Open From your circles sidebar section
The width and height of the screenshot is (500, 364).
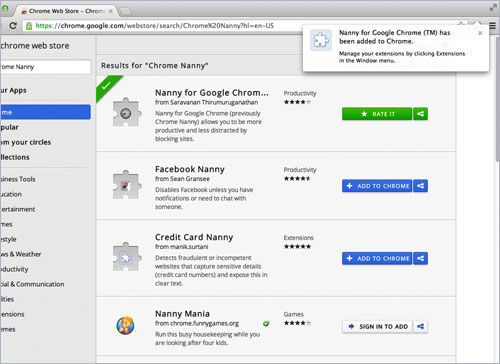(x=26, y=142)
